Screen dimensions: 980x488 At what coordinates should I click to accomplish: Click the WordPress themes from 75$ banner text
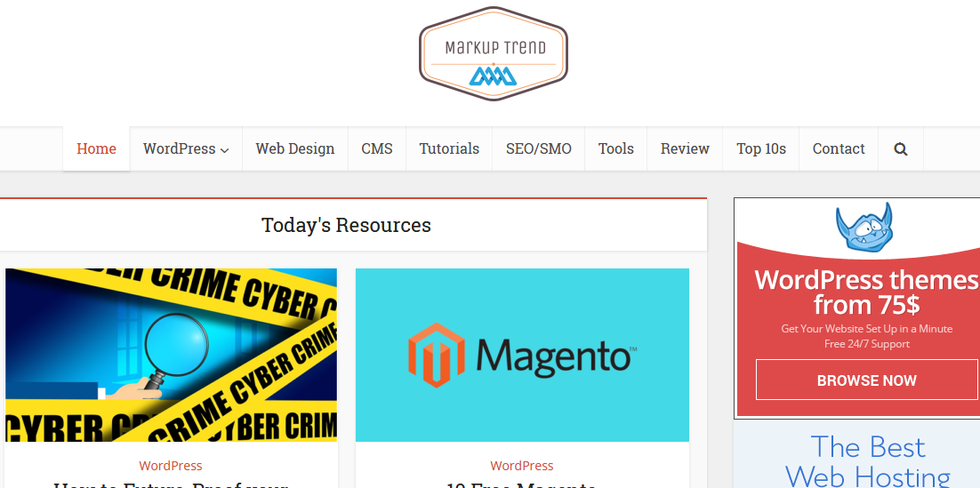[866, 292]
